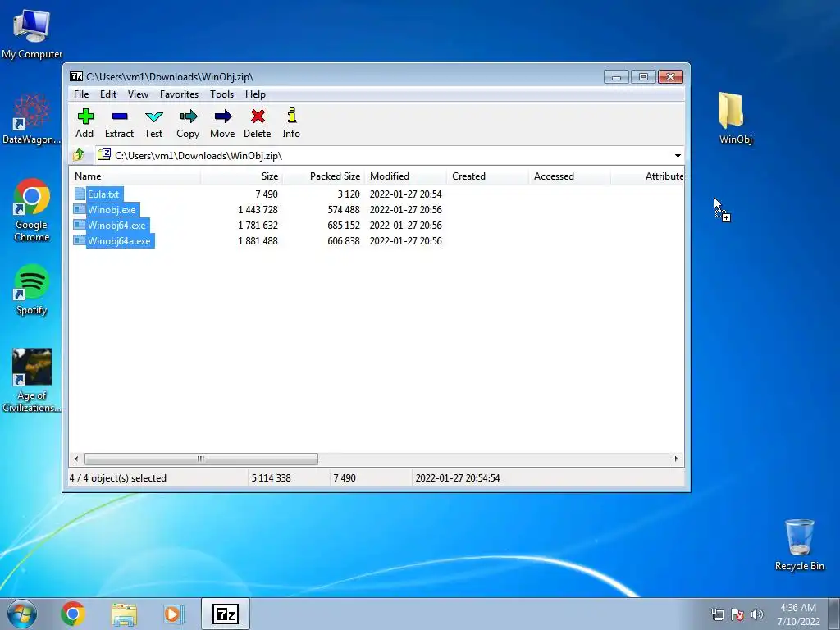The image size is (840, 630).
Task: Open the Tools menu
Action: coord(221,94)
